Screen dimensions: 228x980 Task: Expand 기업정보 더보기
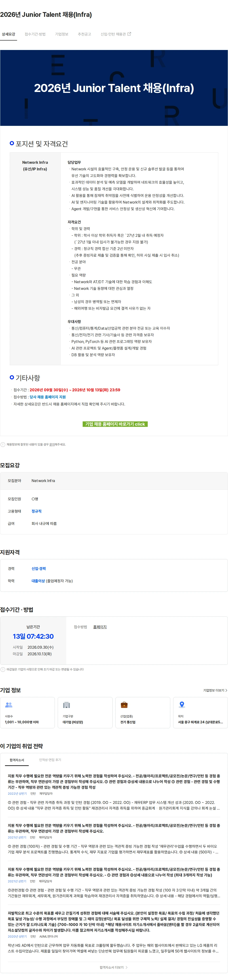pos(215,690)
